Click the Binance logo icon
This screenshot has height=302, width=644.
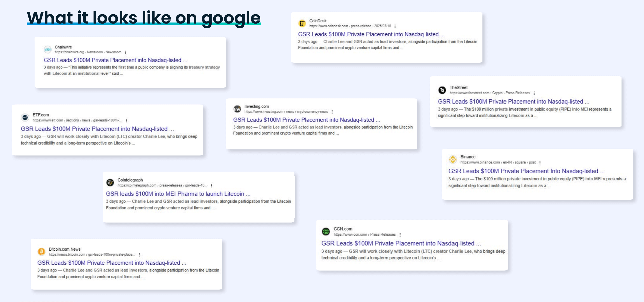click(x=453, y=160)
